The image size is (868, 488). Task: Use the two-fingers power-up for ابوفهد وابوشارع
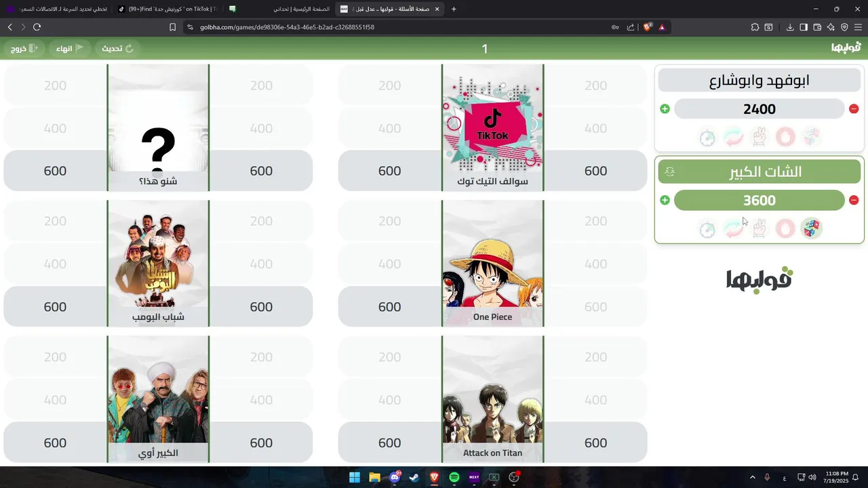[x=759, y=138]
